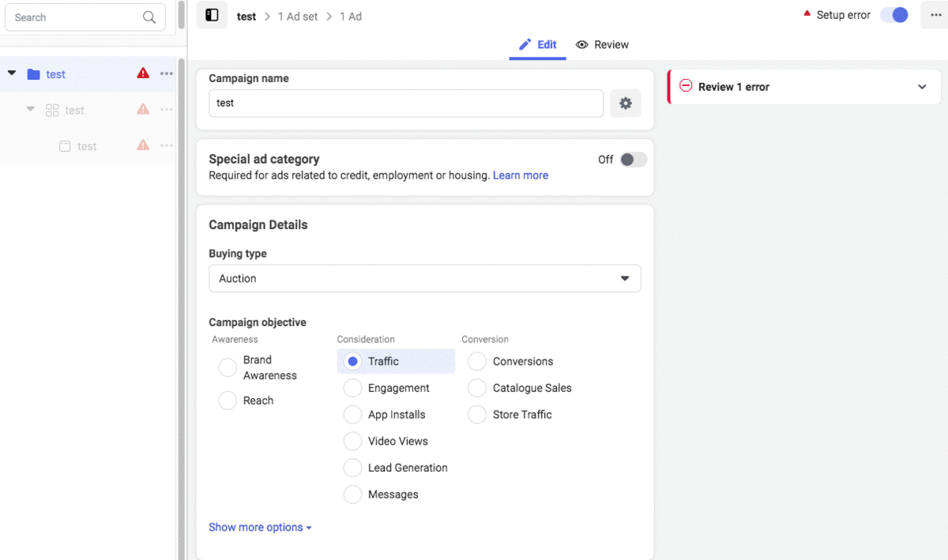Switch to the Review tab
The width and height of the screenshot is (948, 560).
tap(602, 45)
